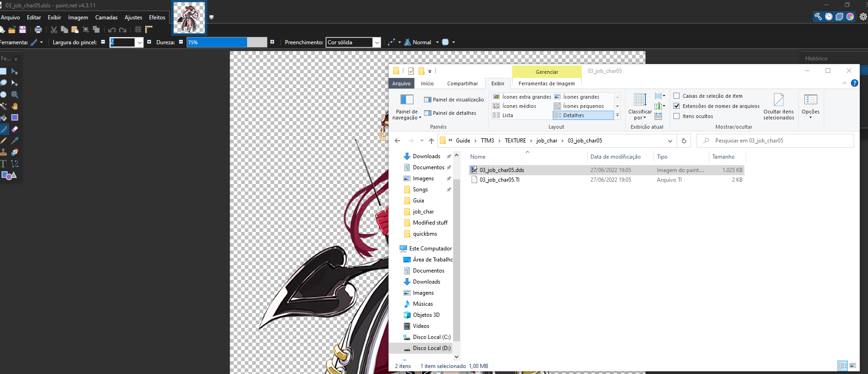Pick the Eraser tool
This screenshot has width=868, height=374.
[15, 129]
